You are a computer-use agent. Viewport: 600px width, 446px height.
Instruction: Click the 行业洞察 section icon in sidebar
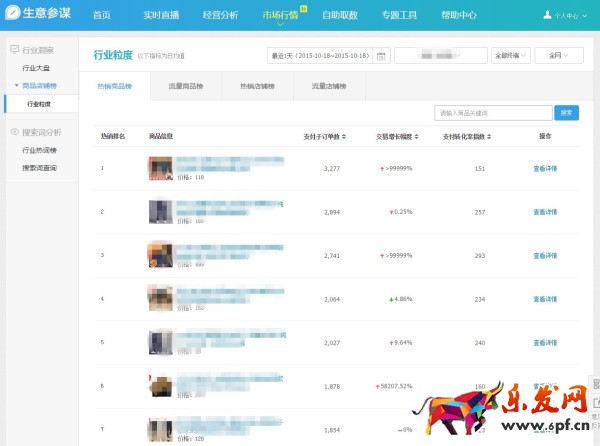(x=13, y=50)
